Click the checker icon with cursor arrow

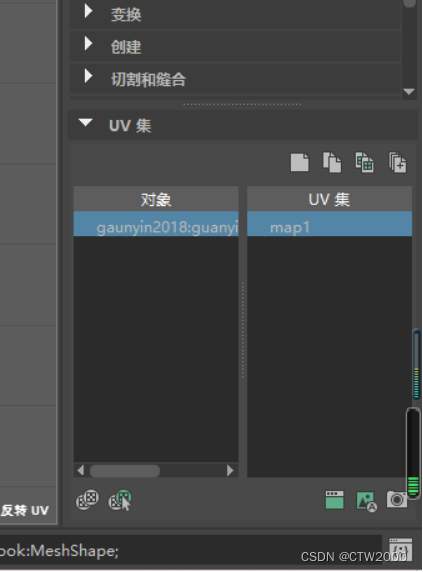coord(120,500)
